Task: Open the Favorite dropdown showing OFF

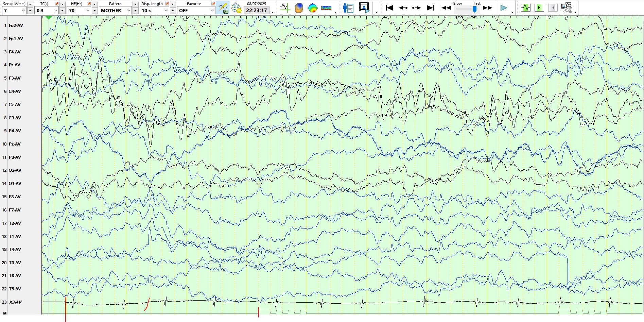Action: pyautogui.click(x=196, y=11)
